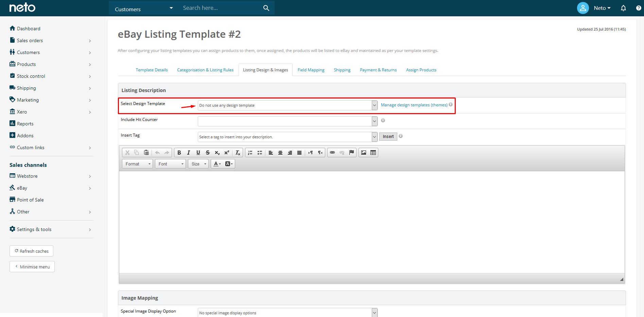644x317 pixels.
Task: Expand Webstore in the sidebar
Action: click(51, 176)
